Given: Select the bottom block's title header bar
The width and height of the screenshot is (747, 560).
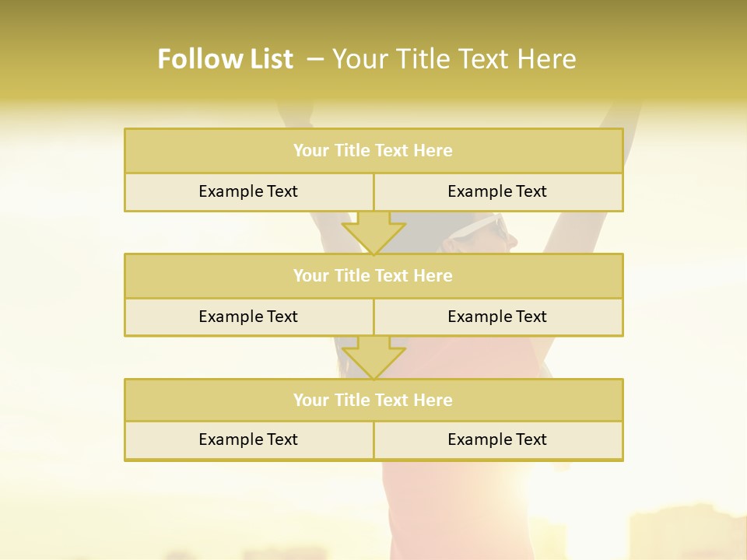Looking at the screenshot, I should click(373, 400).
